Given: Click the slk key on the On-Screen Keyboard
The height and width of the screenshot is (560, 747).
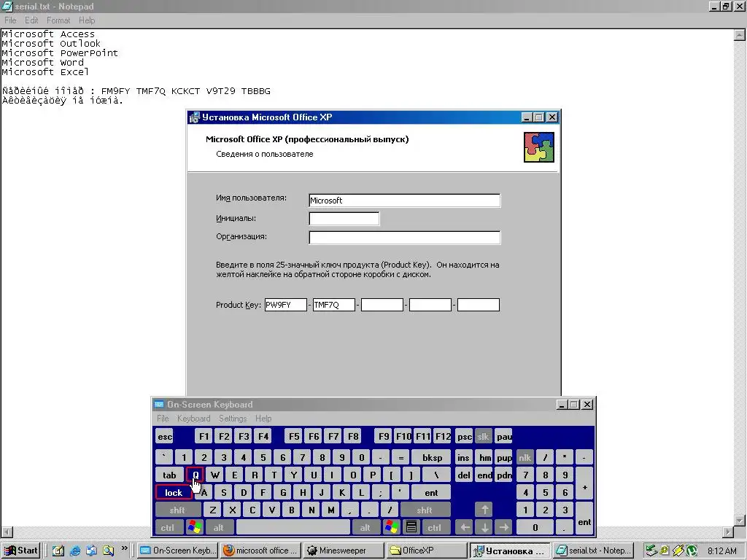Looking at the screenshot, I should tap(483, 436).
